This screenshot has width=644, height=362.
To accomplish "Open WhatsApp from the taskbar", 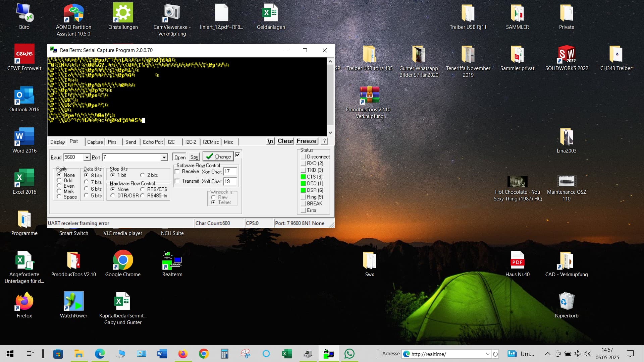I will (x=349, y=354).
